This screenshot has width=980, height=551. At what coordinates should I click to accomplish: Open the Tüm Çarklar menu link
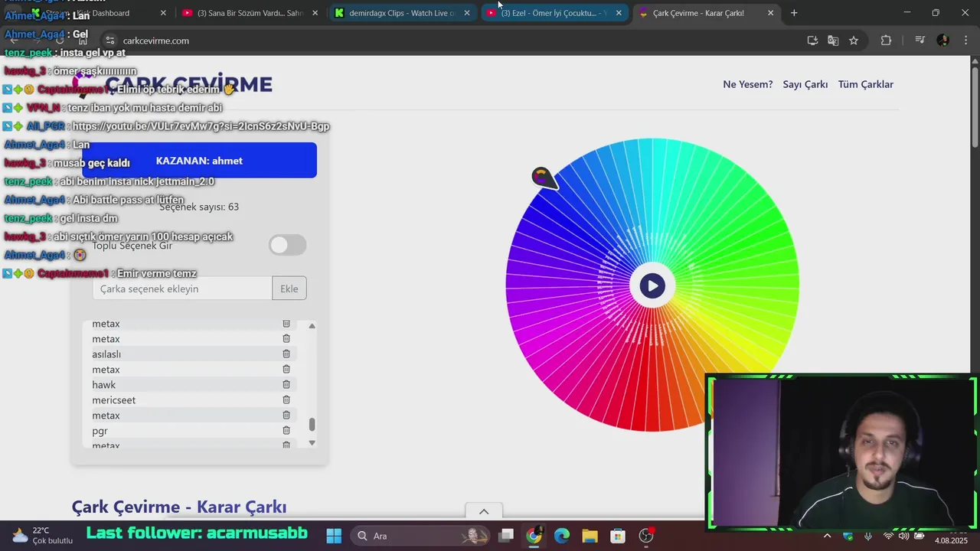click(x=866, y=84)
